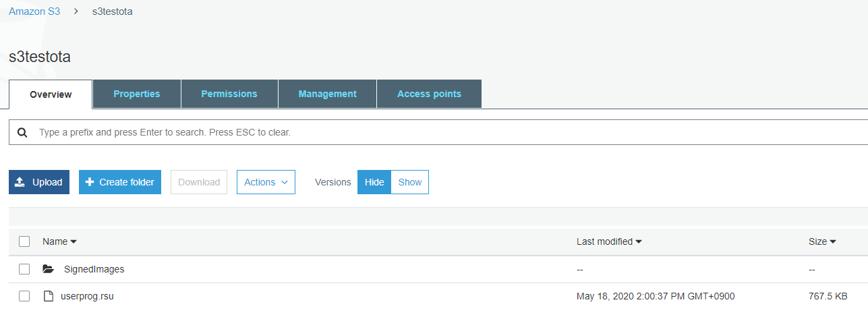The height and width of the screenshot is (321, 868).
Task: Select the Access points tab
Action: 429,94
